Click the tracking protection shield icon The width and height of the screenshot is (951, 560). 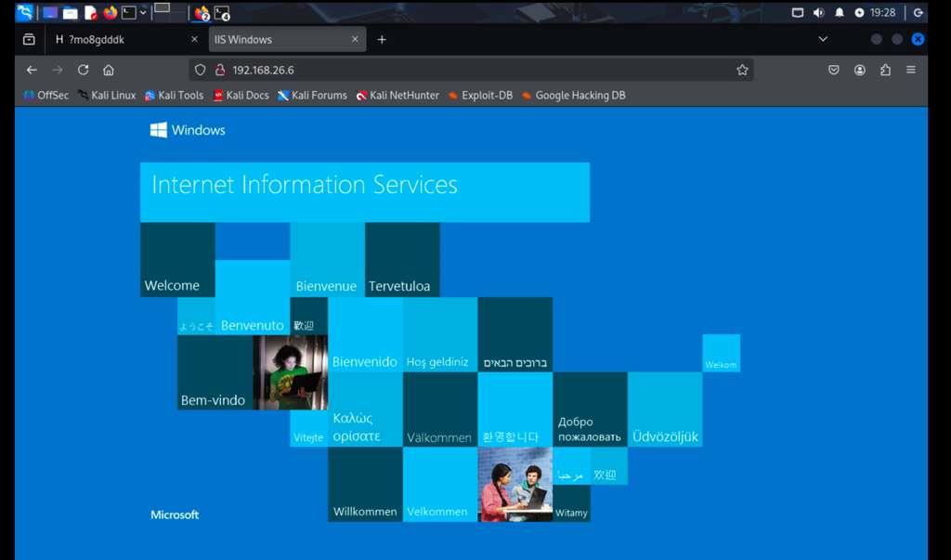199,69
